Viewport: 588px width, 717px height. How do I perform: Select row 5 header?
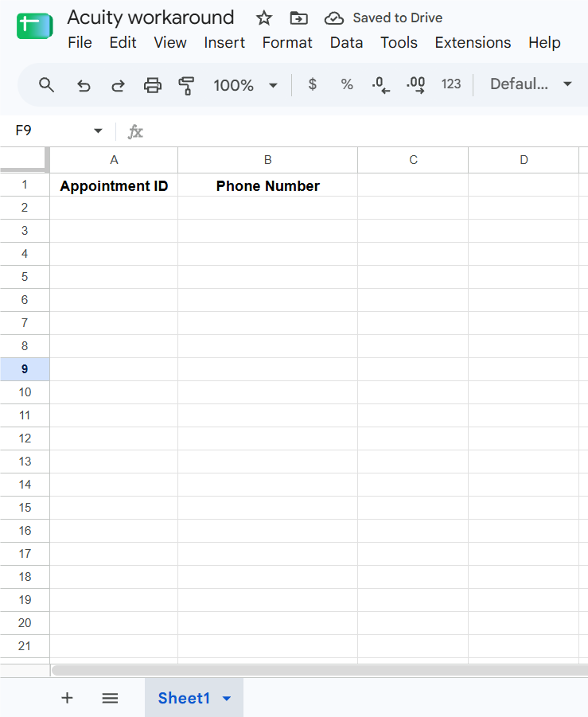pyautogui.click(x=25, y=277)
